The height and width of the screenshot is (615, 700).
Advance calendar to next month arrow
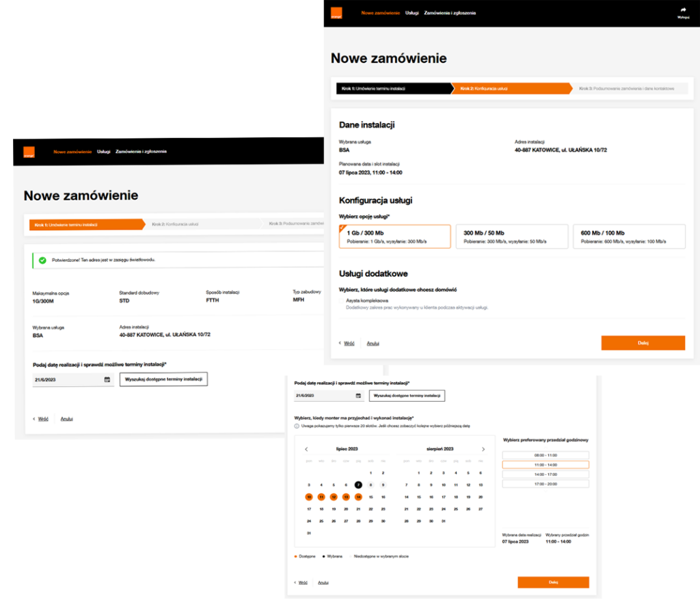483,449
